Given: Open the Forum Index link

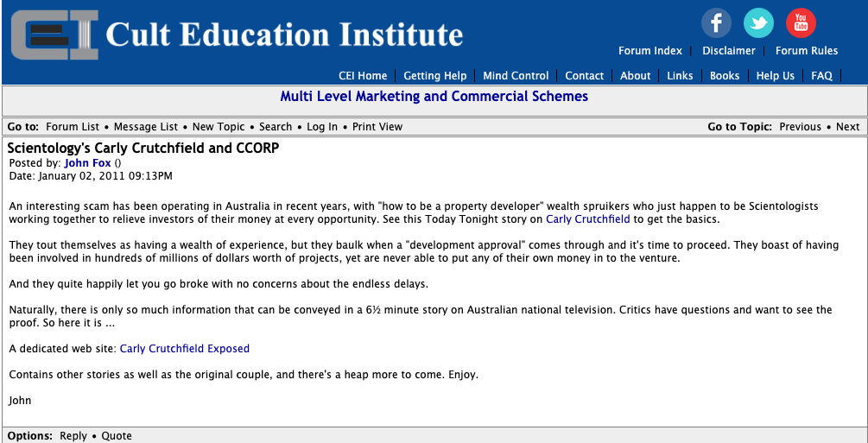Looking at the screenshot, I should (x=649, y=51).
